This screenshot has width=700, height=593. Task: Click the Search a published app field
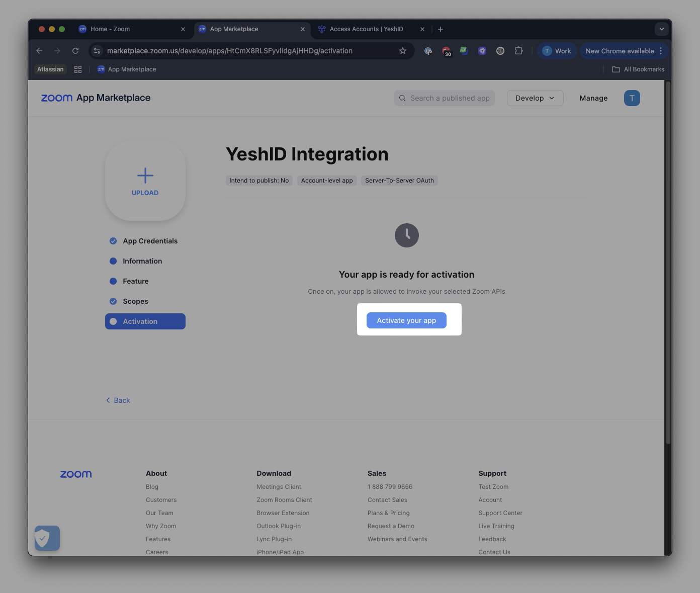(x=445, y=98)
